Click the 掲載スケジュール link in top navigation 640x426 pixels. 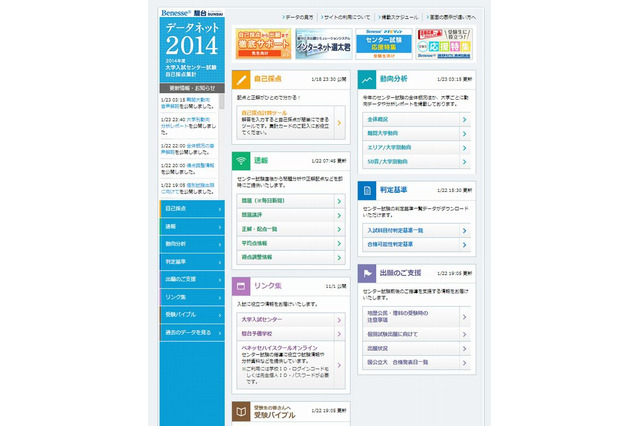point(399,17)
